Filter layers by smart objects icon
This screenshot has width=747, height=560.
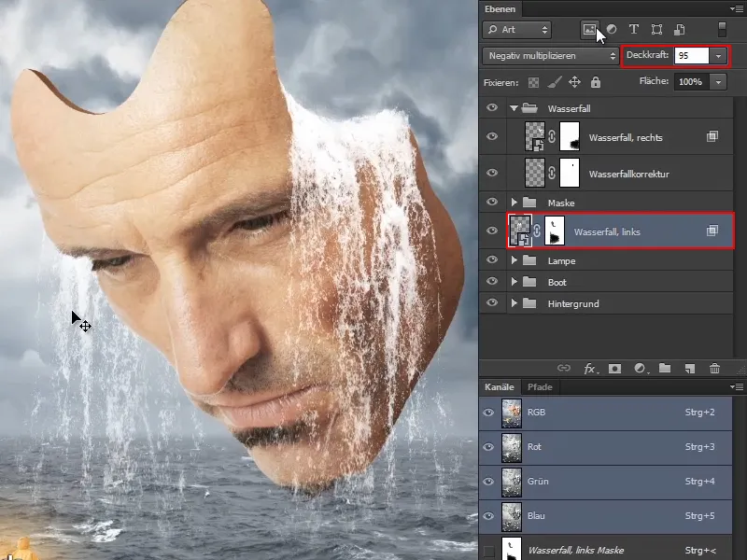(x=680, y=30)
